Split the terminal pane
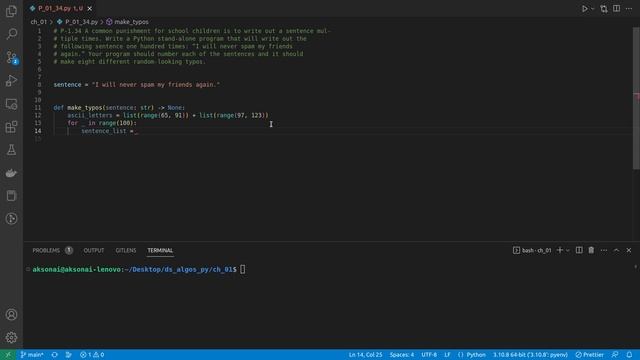The width and height of the screenshot is (640, 360). click(x=579, y=250)
